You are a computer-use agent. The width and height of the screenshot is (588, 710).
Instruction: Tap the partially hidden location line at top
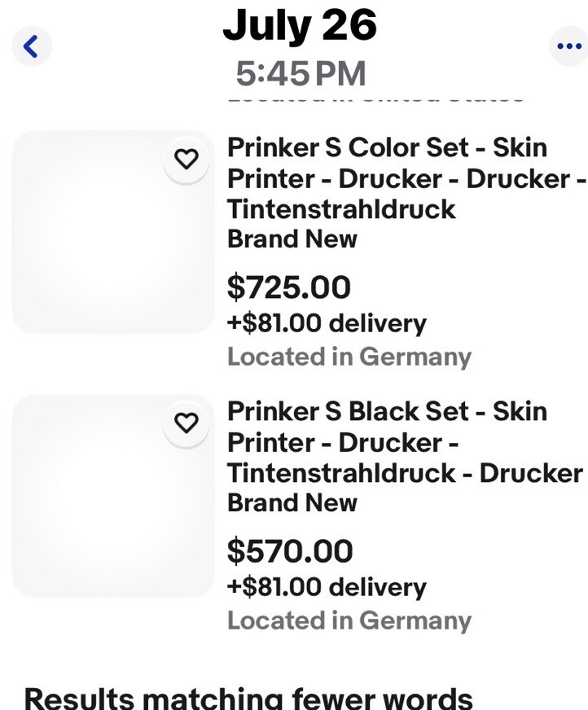click(375, 100)
